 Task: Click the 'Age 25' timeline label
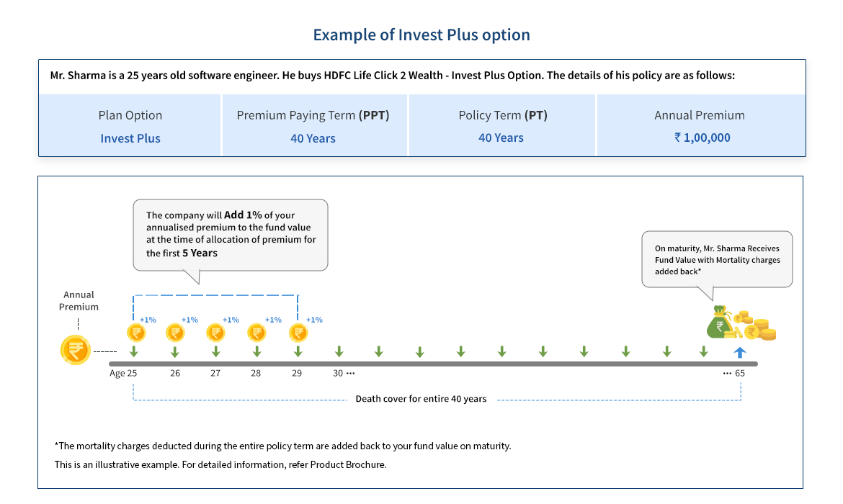pyautogui.click(x=123, y=374)
